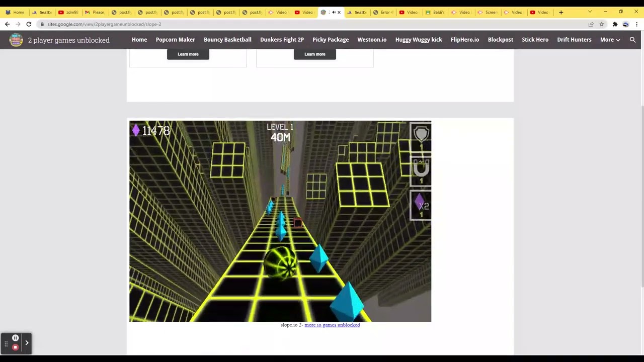Open a new browser tab
This screenshot has height=362, width=644.
[561, 12]
